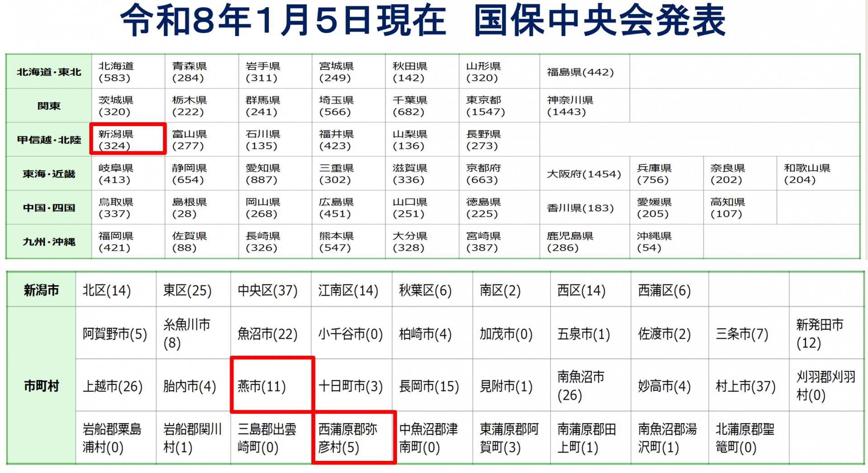Click the 大阪府(1454) cell
The width and height of the screenshot is (868, 473).
(x=584, y=174)
